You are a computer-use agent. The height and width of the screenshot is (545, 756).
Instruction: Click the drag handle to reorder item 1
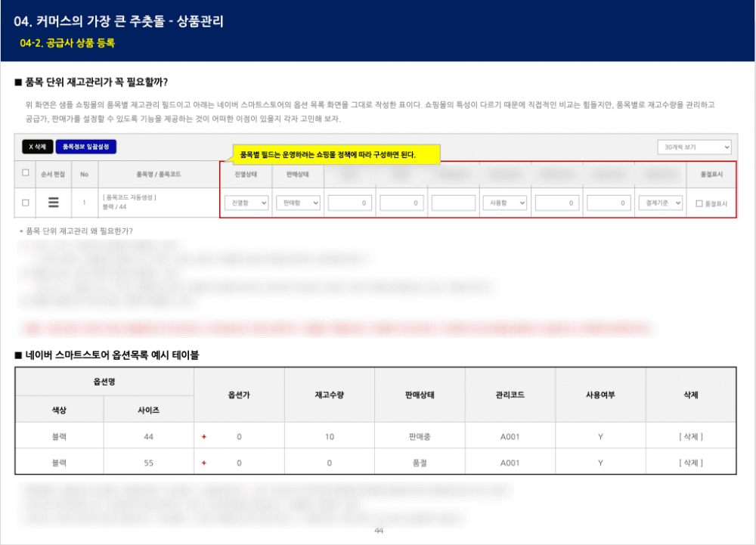(51, 203)
